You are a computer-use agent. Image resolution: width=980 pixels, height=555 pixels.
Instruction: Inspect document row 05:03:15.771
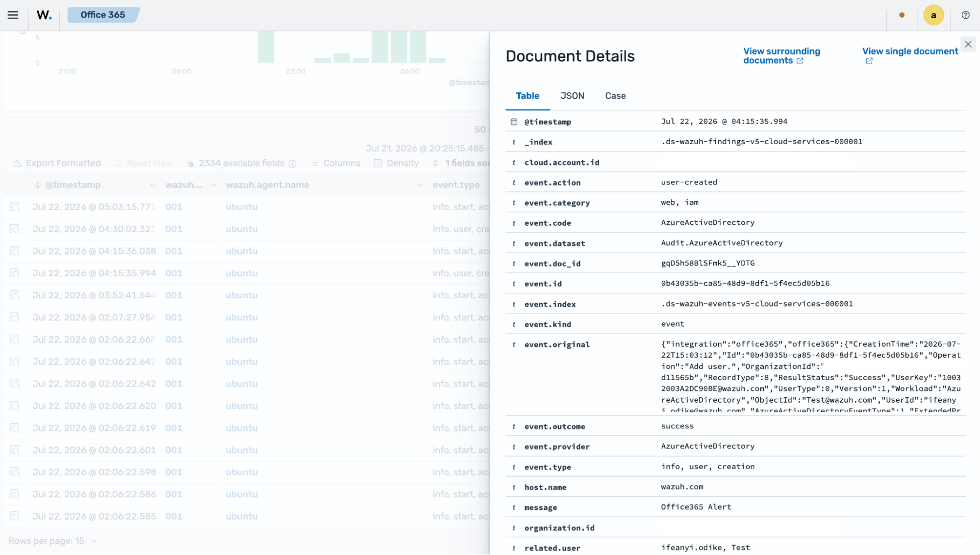15,207
